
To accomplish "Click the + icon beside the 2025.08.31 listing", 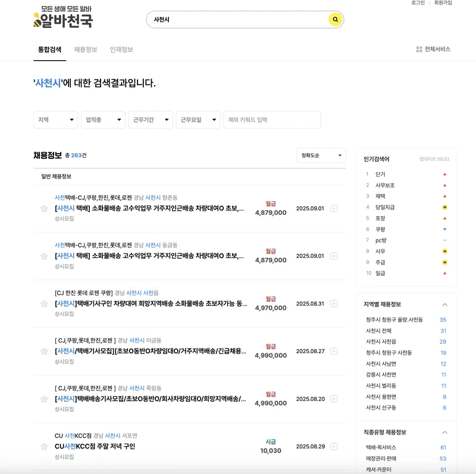I will click(334, 303).
